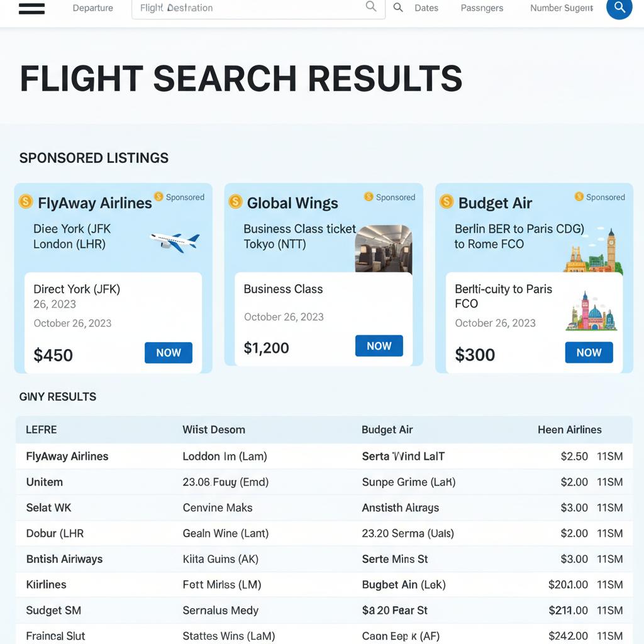
Task: Open the hamburger menu
Action: 31,8
